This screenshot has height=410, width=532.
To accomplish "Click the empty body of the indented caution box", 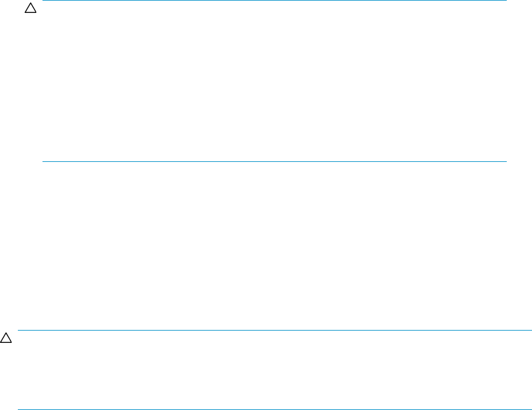I will pos(274,81).
